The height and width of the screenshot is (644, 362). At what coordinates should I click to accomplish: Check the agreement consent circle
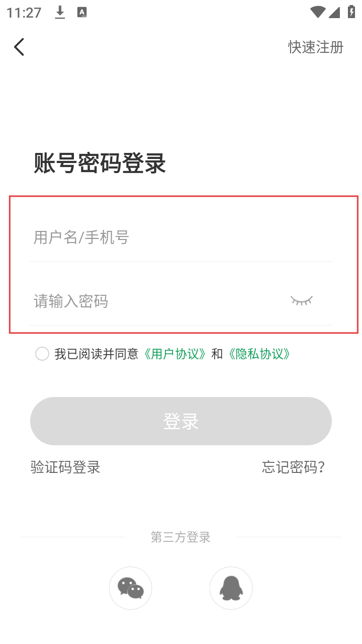42,354
